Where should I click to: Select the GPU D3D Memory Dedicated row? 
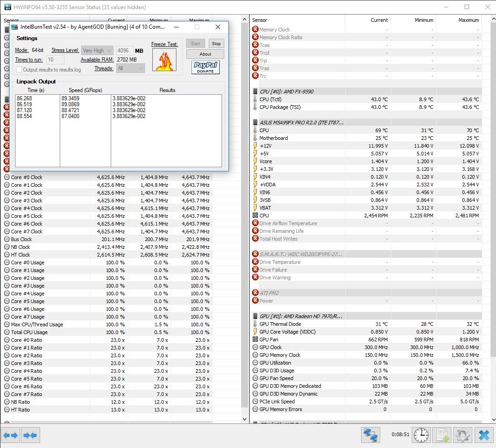[x=367, y=386]
